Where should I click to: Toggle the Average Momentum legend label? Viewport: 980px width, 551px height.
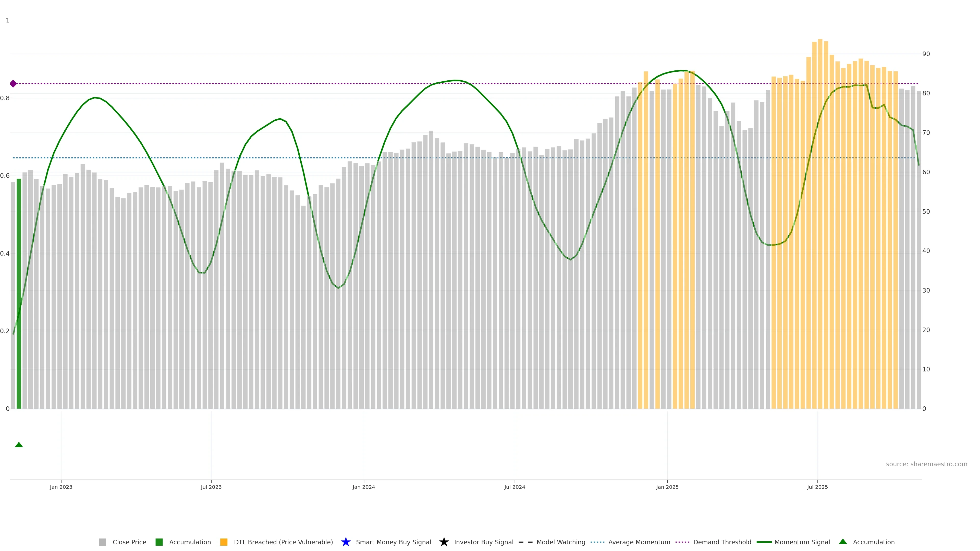point(639,542)
